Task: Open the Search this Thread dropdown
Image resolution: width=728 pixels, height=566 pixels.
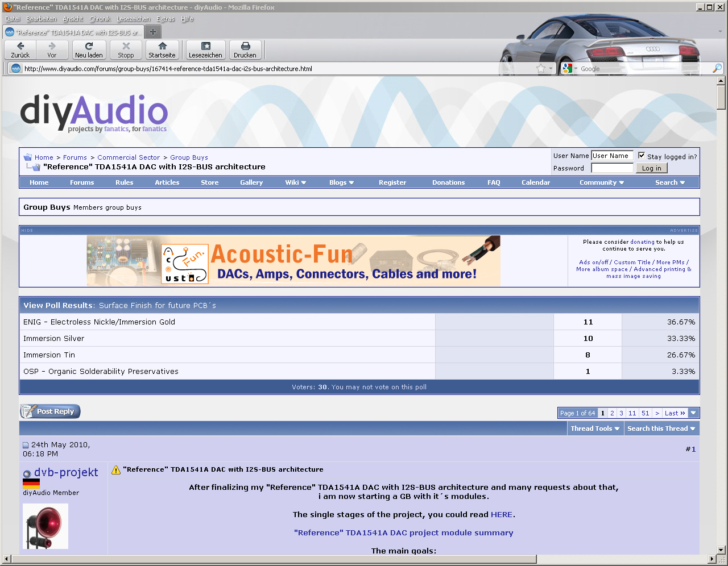Action: pyautogui.click(x=661, y=428)
